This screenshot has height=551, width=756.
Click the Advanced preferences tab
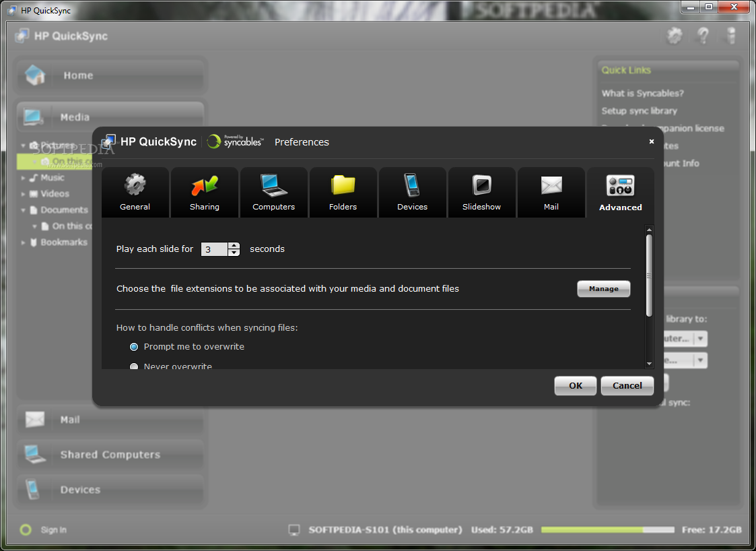pyautogui.click(x=621, y=193)
